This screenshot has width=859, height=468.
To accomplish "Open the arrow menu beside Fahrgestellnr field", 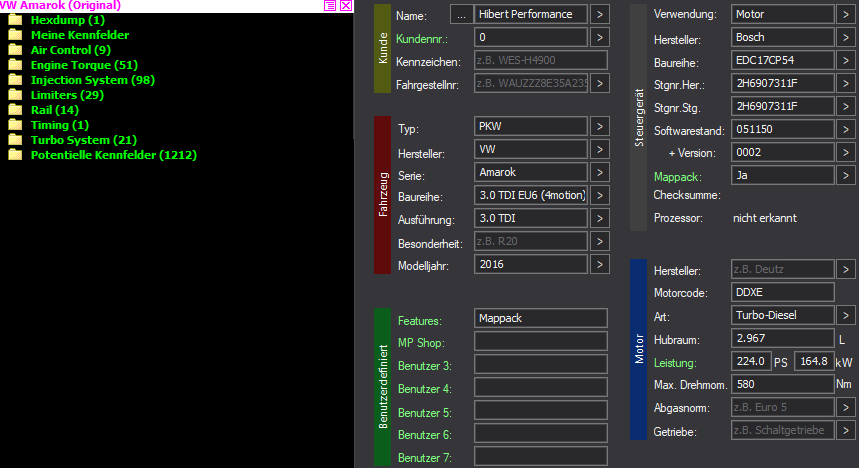I will pos(600,84).
